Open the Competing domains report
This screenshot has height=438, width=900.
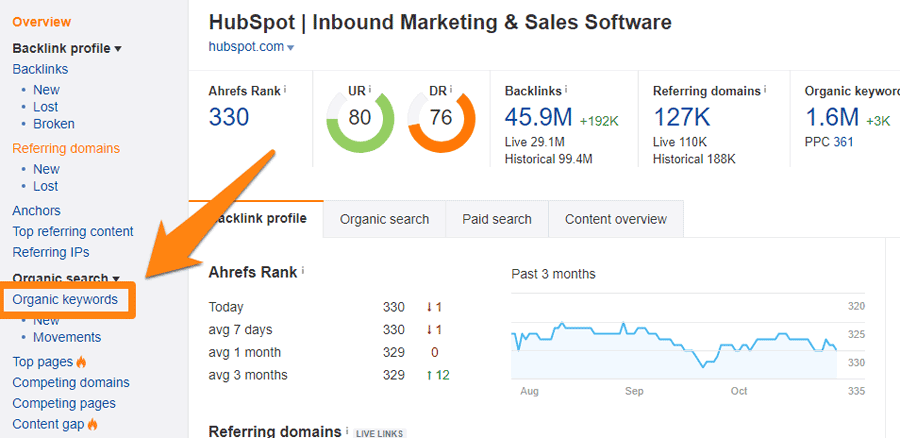pyautogui.click(x=71, y=382)
